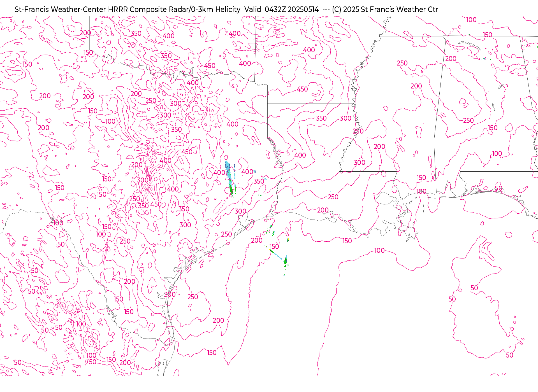Click the "250" label overlapping the Mississippi River border
Viewport: 538px width, 392px height.
tap(358, 131)
